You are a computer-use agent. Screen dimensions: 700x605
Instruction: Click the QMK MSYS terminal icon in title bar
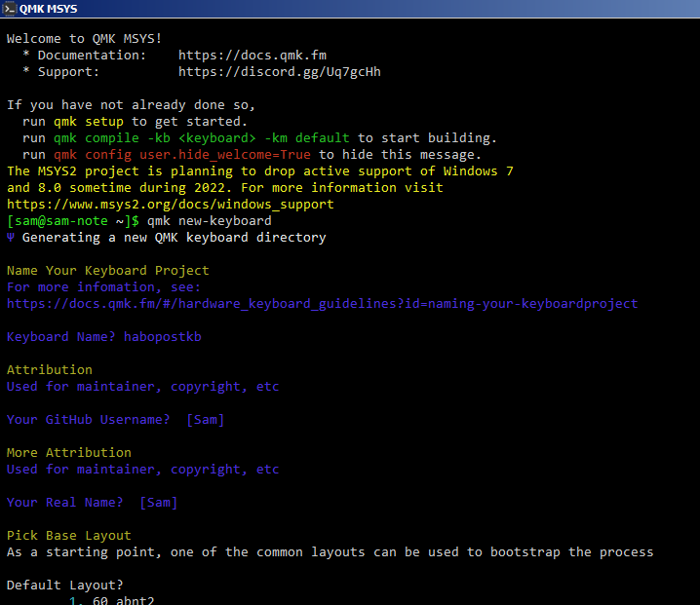point(9,9)
